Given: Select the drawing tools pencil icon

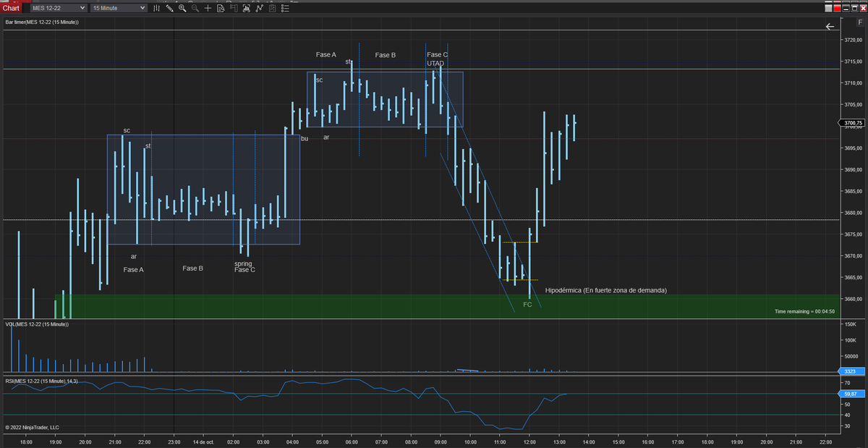Looking at the screenshot, I should coord(169,8).
